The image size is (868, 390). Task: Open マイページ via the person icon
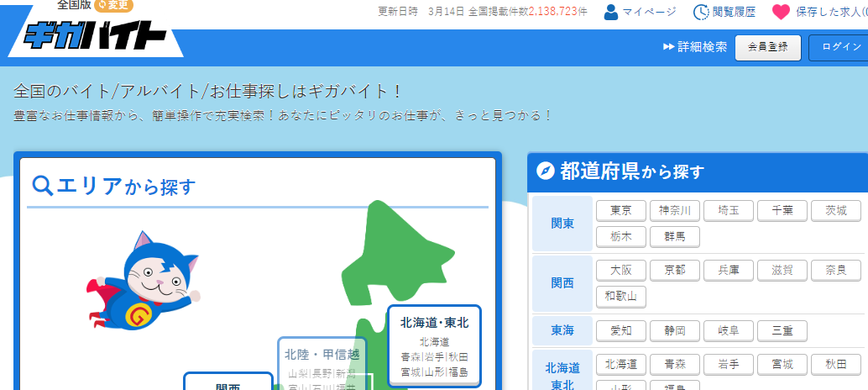(611, 12)
